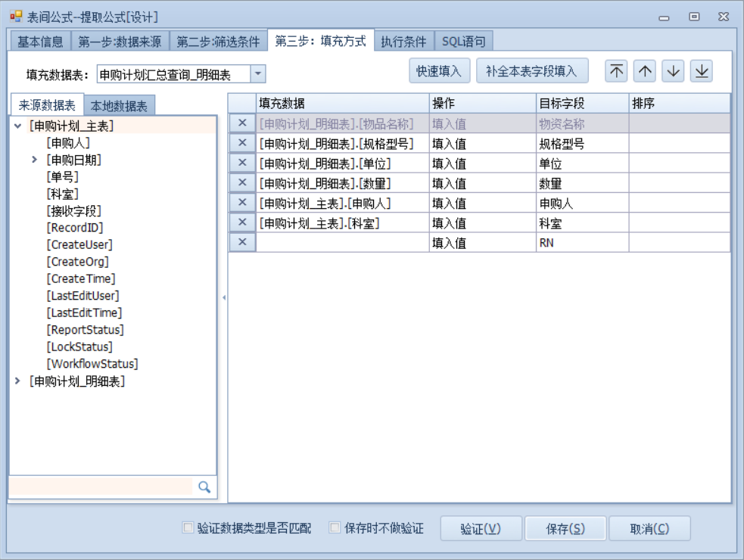Collapse the 申购计划_主表 tree node

pyautogui.click(x=17, y=126)
